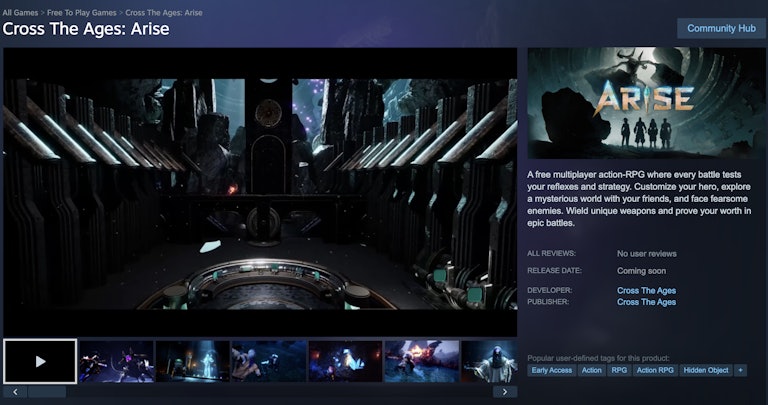
Task: Click the thumbnail strip scrollbar handle
Action: coord(47,392)
